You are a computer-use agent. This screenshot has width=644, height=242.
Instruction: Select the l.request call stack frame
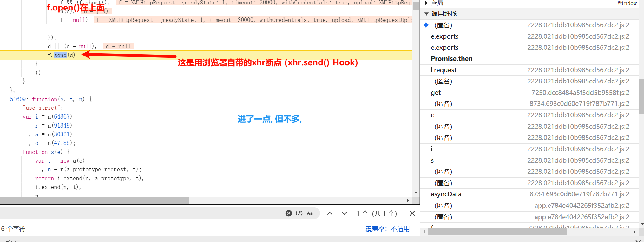[x=444, y=70]
